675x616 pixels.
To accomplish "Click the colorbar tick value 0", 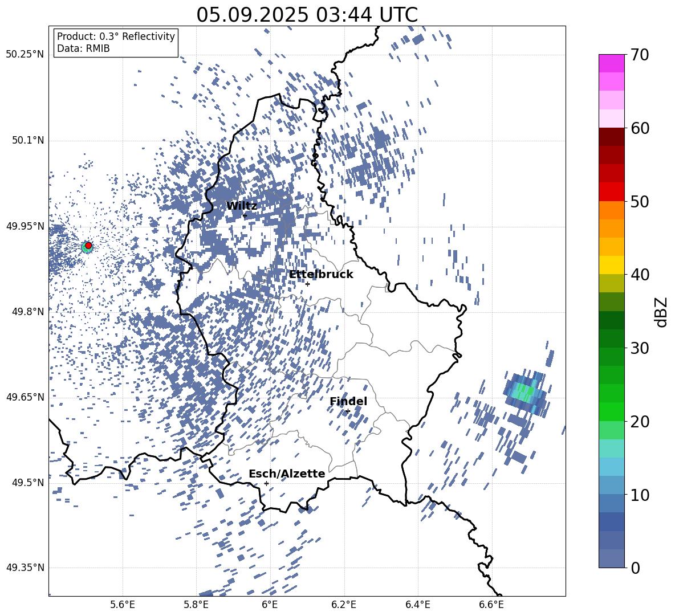I will click(x=636, y=568).
